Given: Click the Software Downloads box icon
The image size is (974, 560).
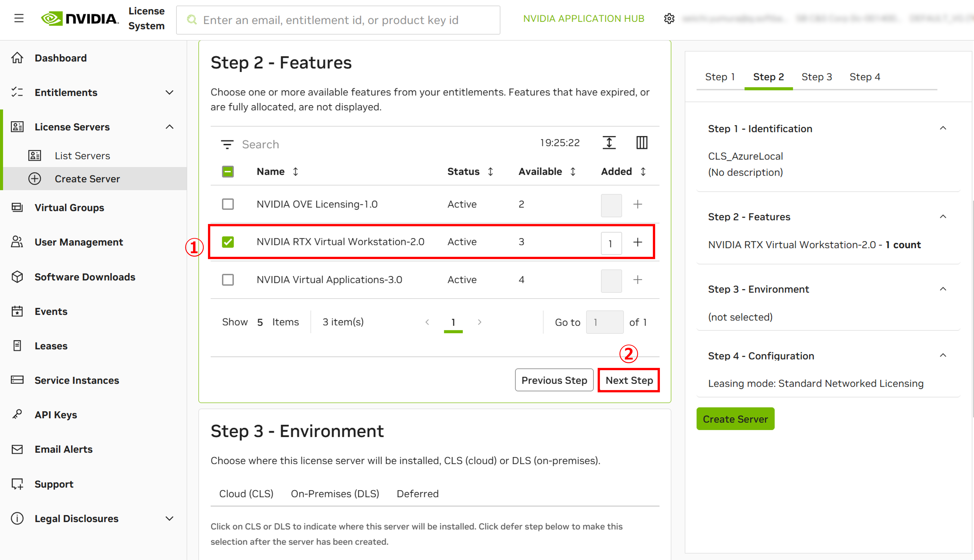Looking at the screenshot, I should (17, 276).
